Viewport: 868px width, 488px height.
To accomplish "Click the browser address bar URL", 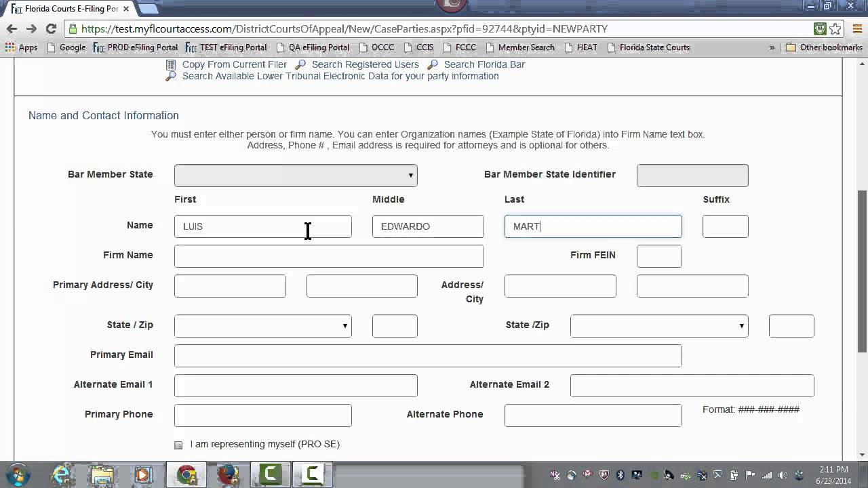I will tap(344, 28).
